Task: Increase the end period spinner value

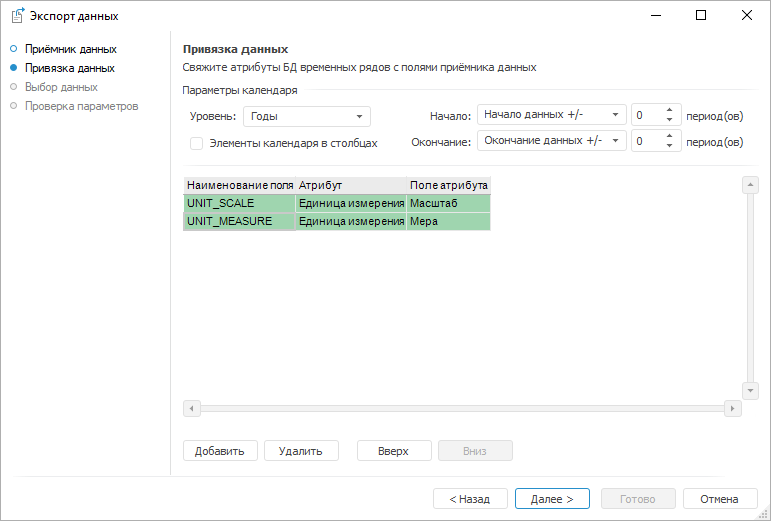Action: pyautogui.click(x=671, y=136)
